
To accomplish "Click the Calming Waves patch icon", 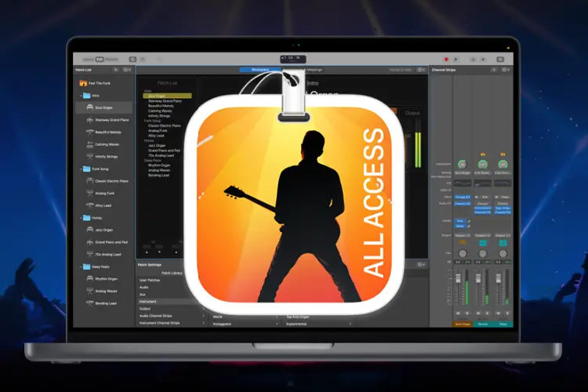I will coord(89,144).
